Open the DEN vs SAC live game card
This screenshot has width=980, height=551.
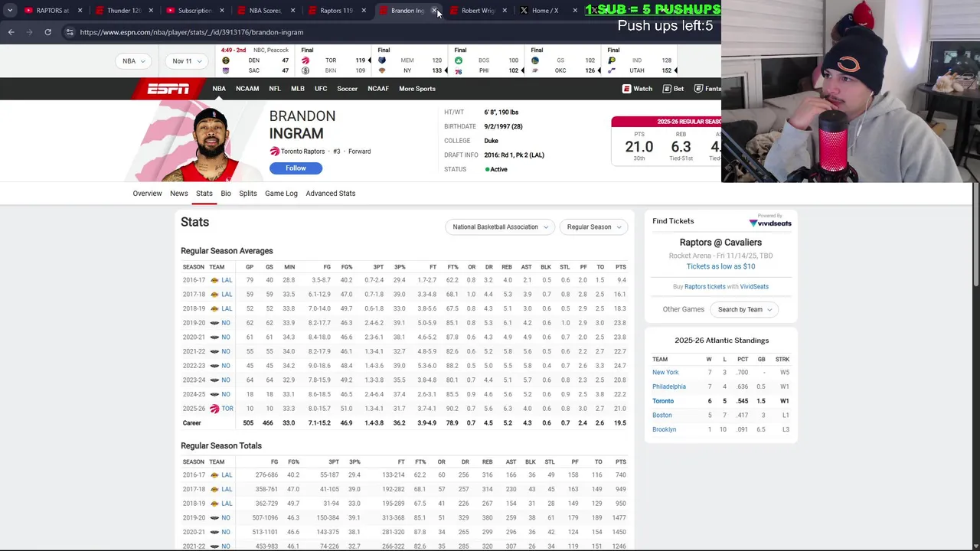[255, 60]
